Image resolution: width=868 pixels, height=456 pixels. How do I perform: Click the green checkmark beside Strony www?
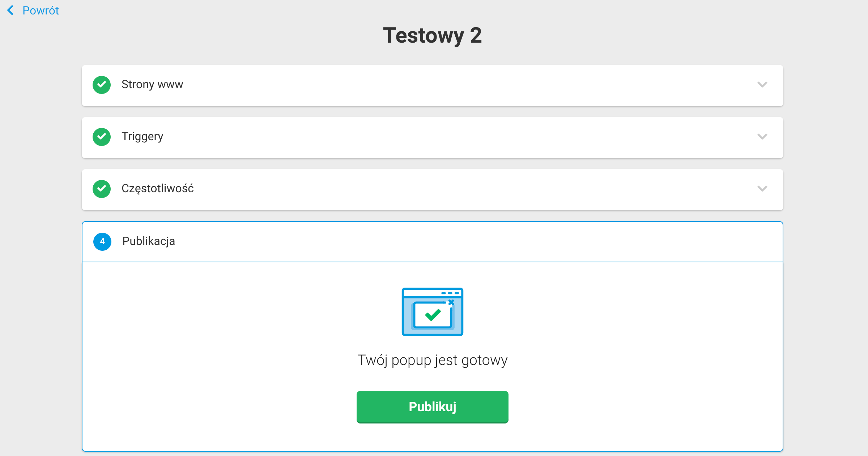(x=102, y=85)
